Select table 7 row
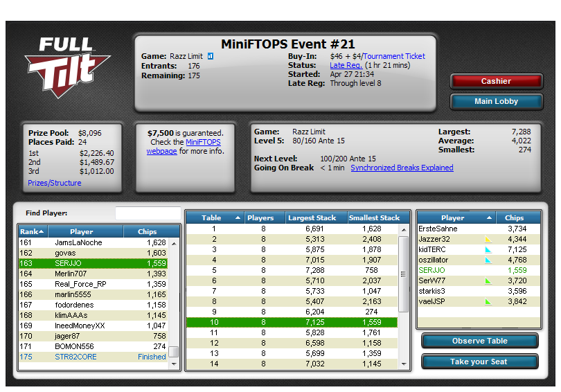 [292, 291]
